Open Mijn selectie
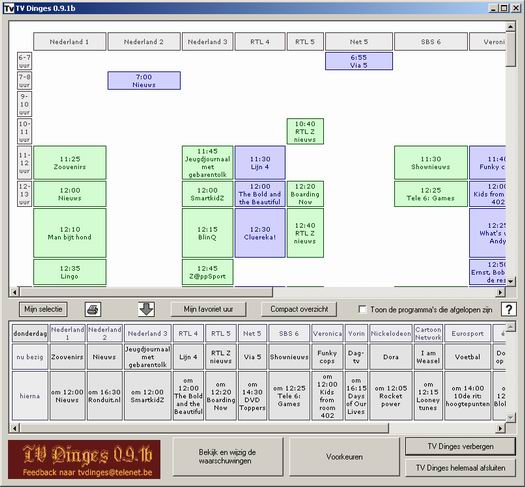525x487 pixels. 43,309
